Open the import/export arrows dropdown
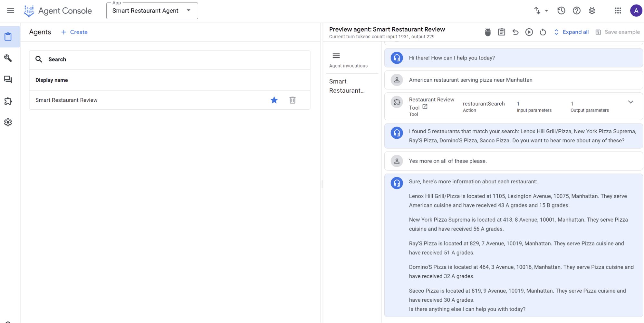Image resolution: width=644 pixels, height=323 pixels. pos(541,11)
